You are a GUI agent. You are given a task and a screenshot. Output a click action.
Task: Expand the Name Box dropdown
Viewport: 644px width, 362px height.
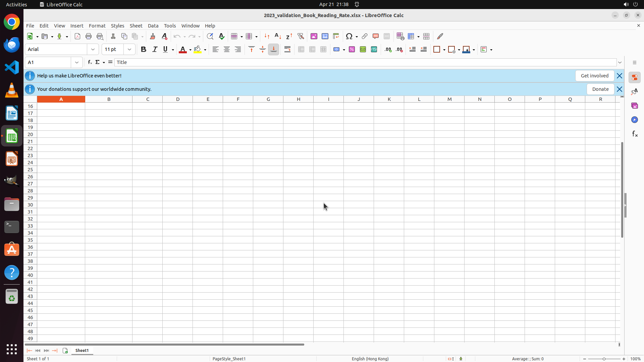[77, 62]
